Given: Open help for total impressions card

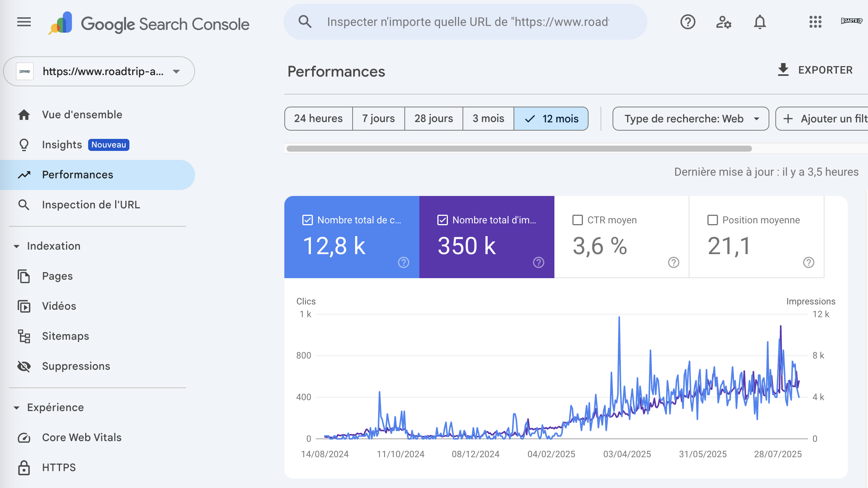Looking at the screenshot, I should 539,262.
